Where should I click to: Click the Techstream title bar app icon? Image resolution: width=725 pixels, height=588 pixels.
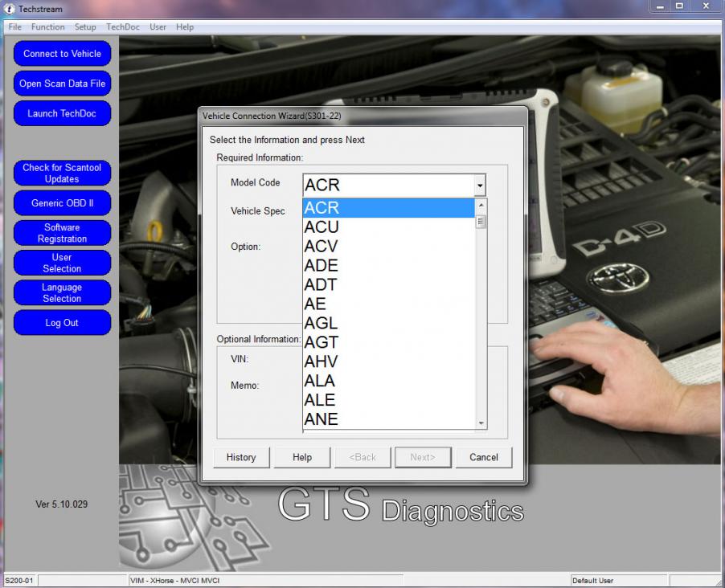point(10,9)
